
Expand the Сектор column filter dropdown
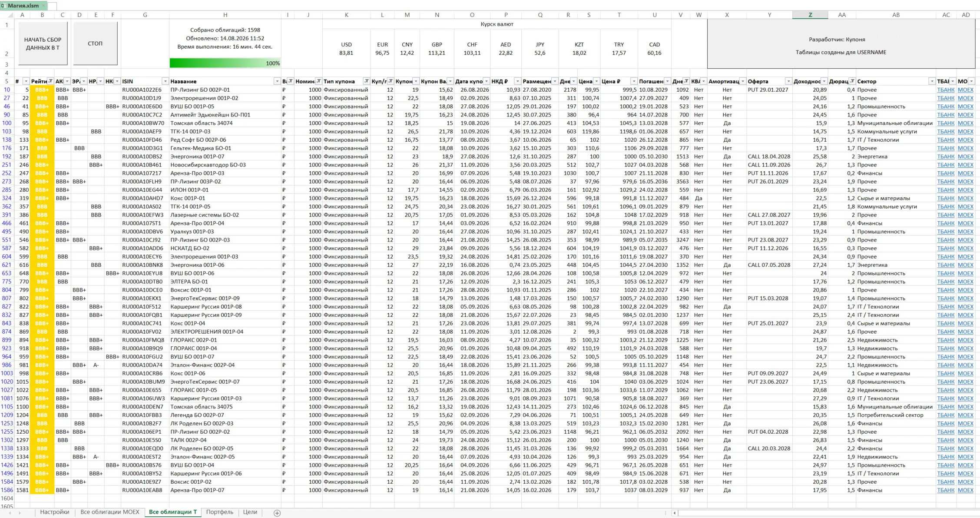[932, 81]
